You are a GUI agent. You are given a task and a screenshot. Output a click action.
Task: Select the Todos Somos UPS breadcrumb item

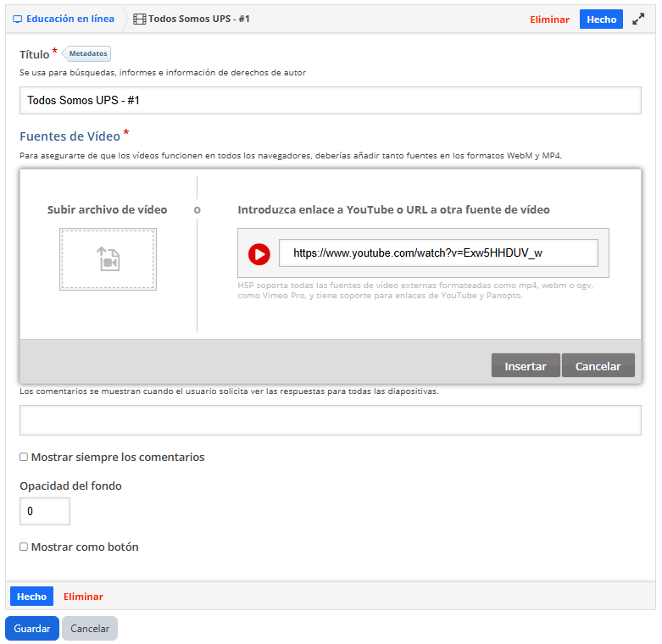pyautogui.click(x=198, y=19)
